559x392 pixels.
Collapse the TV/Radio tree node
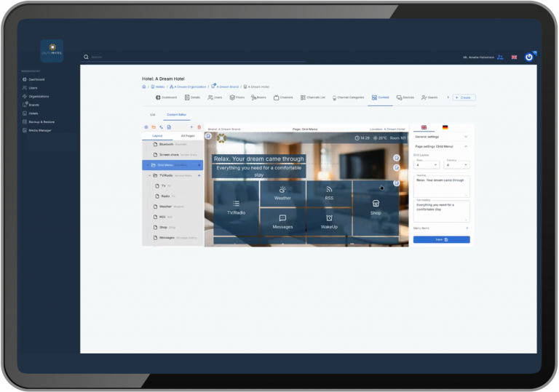[x=148, y=175]
